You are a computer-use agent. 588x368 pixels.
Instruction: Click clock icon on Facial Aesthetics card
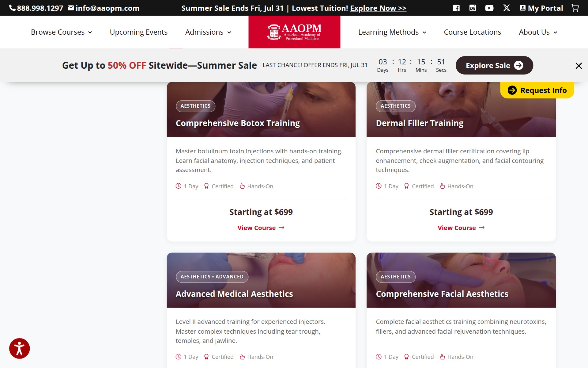(379, 357)
